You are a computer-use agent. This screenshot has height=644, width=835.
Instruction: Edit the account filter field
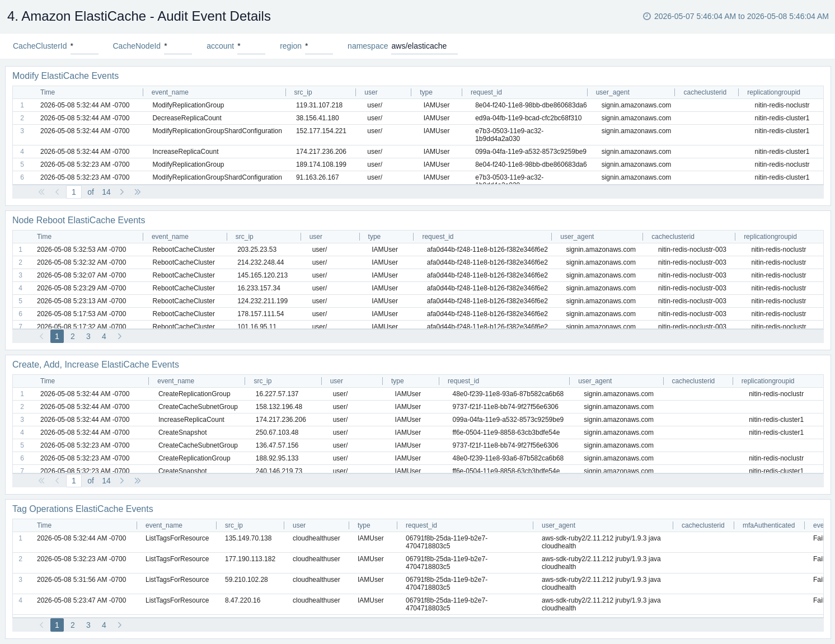point(251,46)
